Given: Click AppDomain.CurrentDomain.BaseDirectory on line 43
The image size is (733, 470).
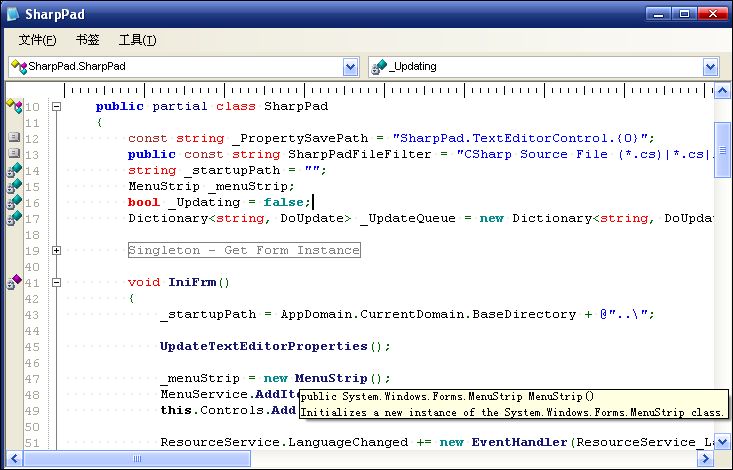Looking at the screenshot, I should click(428, 314).
